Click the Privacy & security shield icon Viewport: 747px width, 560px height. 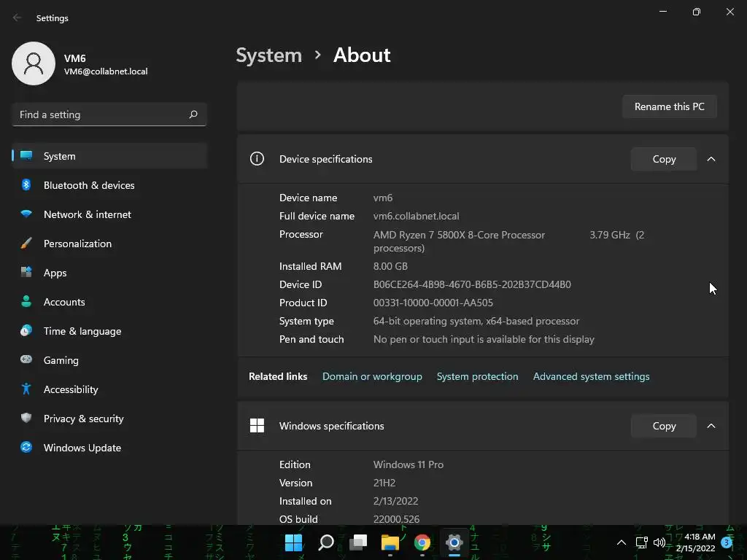click(x=26, y=418)
